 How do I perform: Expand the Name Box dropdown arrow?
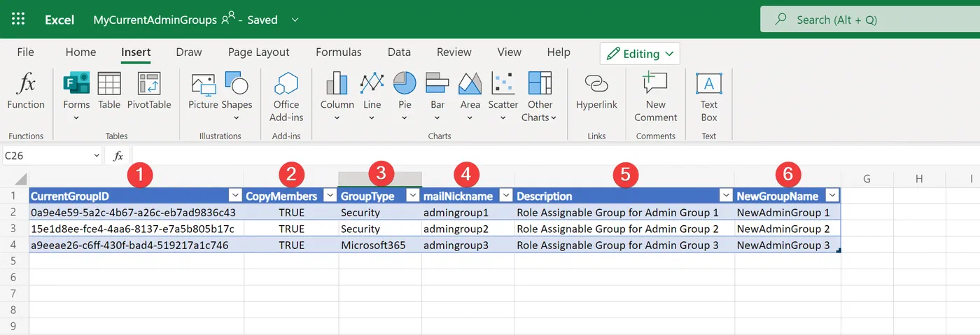(x=97, y=156)
